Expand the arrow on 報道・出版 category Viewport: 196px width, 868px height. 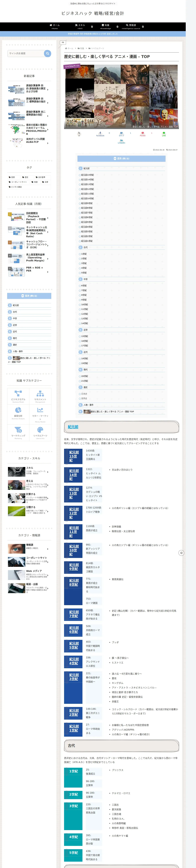pos(48,588)
